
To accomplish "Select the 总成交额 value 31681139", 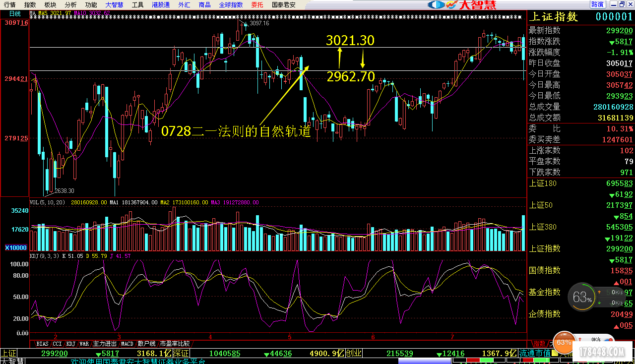I will pos(615,118).
